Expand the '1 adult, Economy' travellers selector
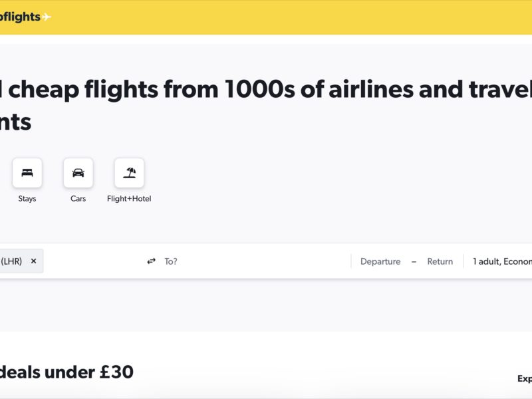Screen dimensions: 532x399 pos(502,261)
